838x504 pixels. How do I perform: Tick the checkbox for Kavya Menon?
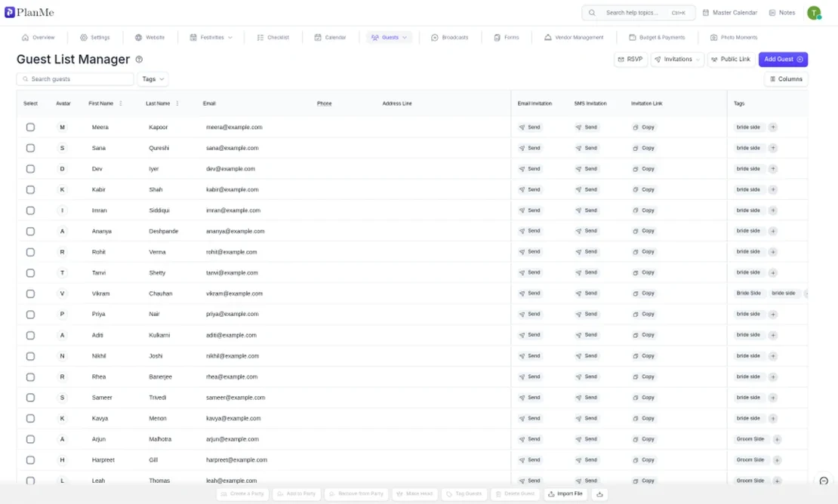click(30, 419)
